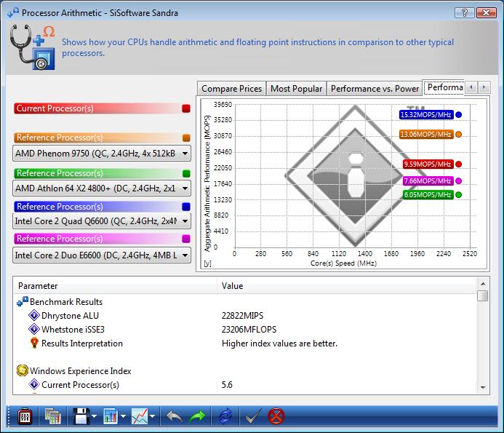Close the Processor Arithmetic window
Viewport: 504px width, 433px height.
coord(486,12)
